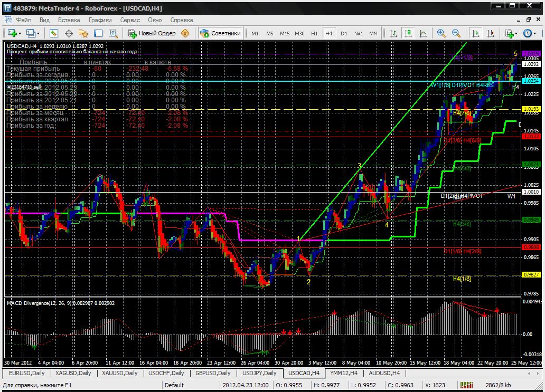This screenshot has width=545, height=392.
Task: Click the 1.0254 cyan price label
Action: point(531,81)
